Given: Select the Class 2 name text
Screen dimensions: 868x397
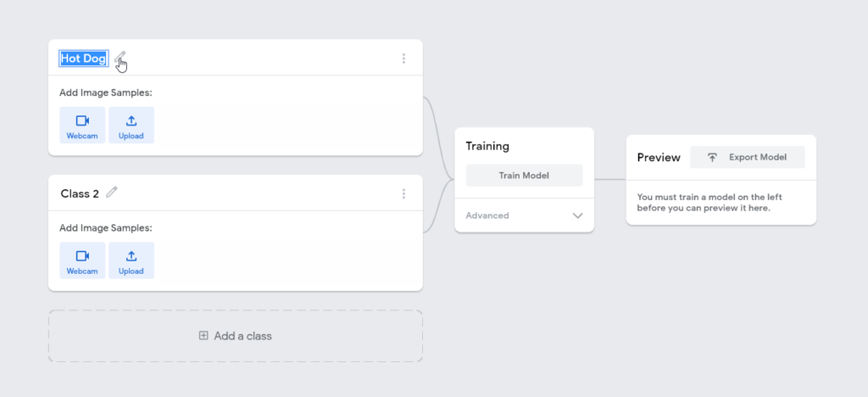Looking at the screenshot, I should tap(80, 193).
